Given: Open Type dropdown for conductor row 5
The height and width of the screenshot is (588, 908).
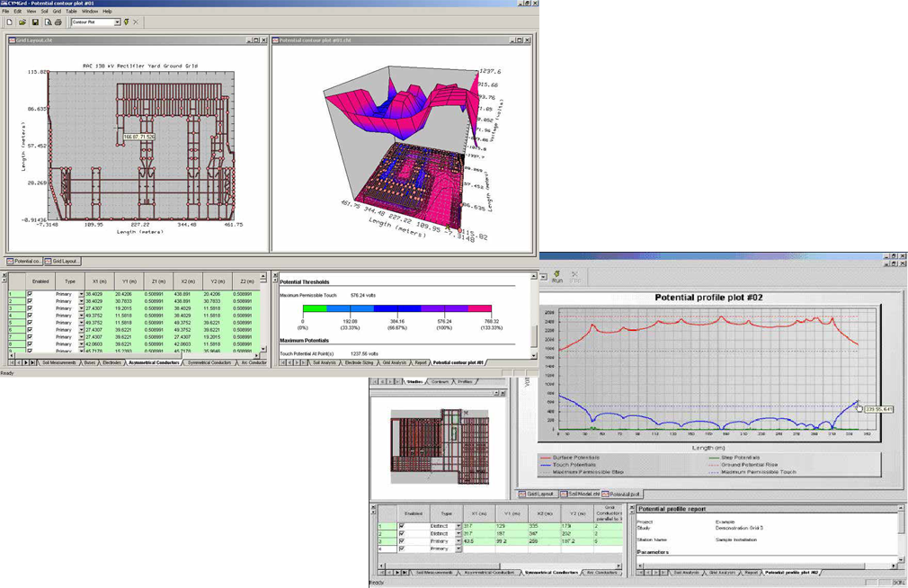Looking at the screenshot, I should click(81, 323).
